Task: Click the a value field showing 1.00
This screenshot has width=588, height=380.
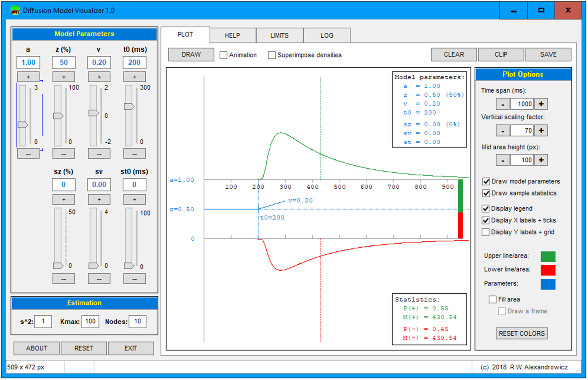Action: point(28,62)
